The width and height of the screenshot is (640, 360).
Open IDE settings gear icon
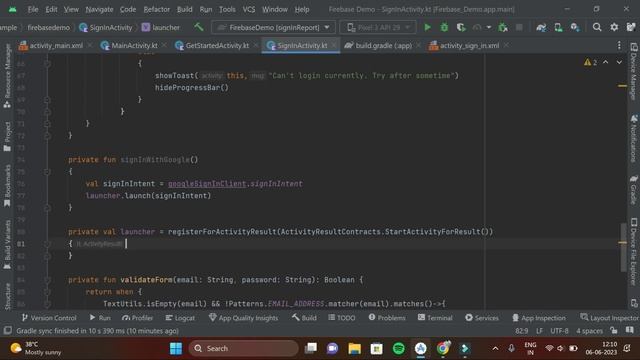(614, 27)
